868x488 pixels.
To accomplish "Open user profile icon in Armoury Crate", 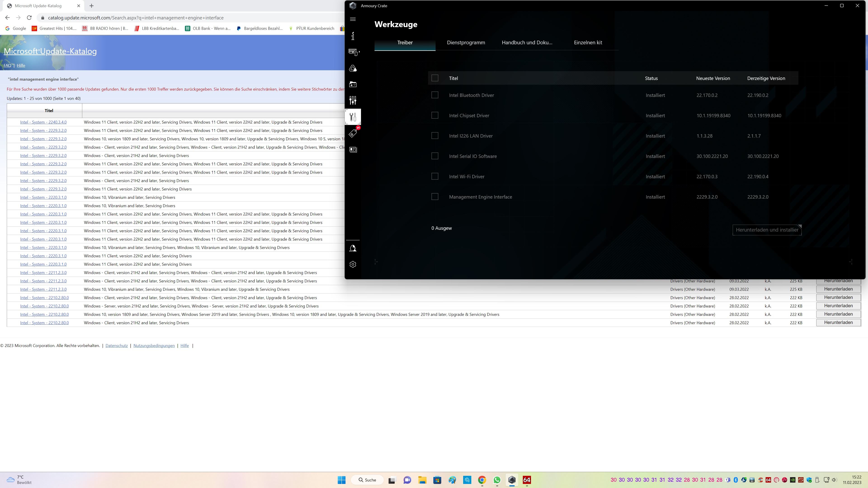I will [353, 248].
